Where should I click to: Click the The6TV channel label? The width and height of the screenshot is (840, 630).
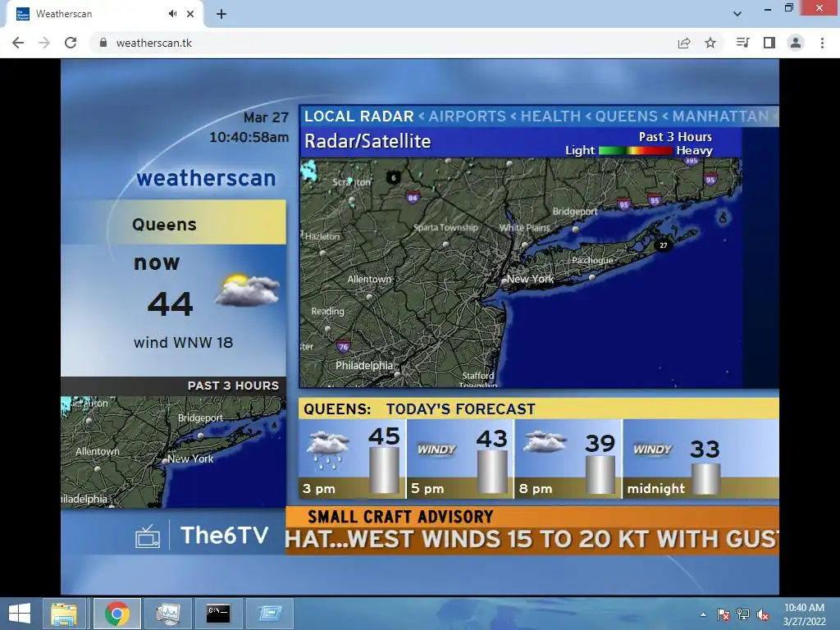[224, 535]
